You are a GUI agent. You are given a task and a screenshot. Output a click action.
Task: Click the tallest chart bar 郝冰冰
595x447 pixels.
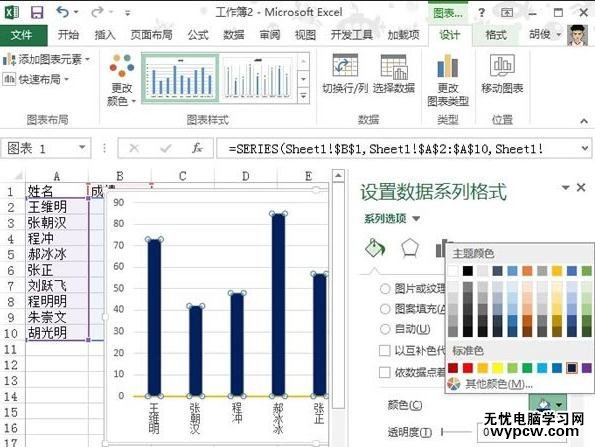[278, 305]
